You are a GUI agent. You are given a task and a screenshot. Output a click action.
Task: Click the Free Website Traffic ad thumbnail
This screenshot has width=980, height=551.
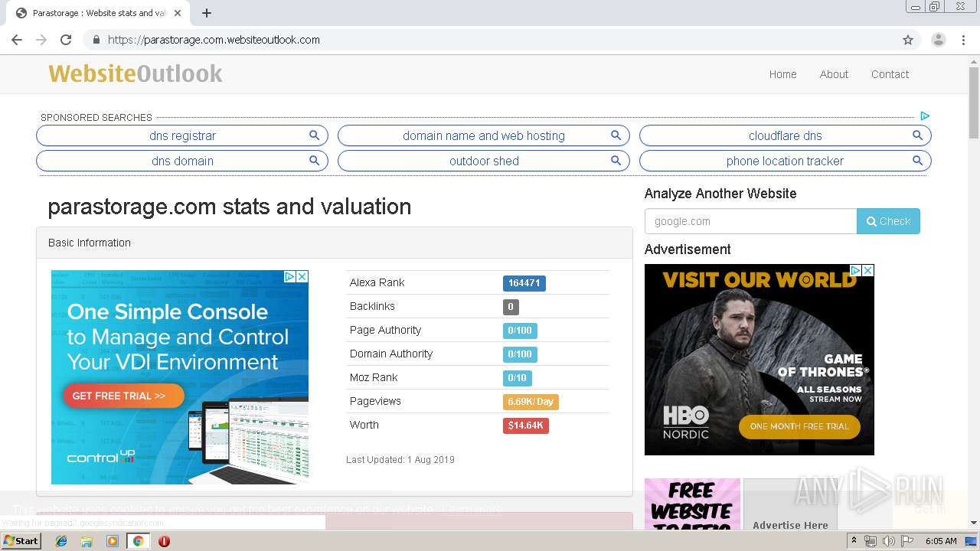692,504
